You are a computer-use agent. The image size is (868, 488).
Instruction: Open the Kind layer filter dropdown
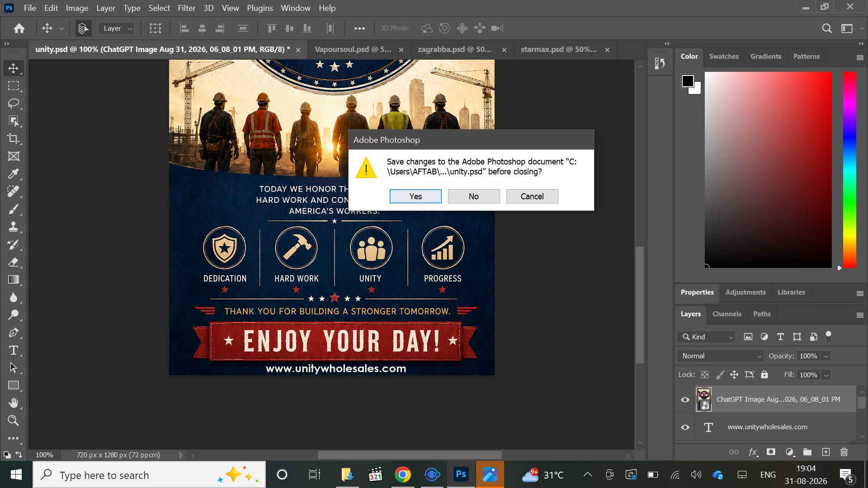(x=706, y=337)
